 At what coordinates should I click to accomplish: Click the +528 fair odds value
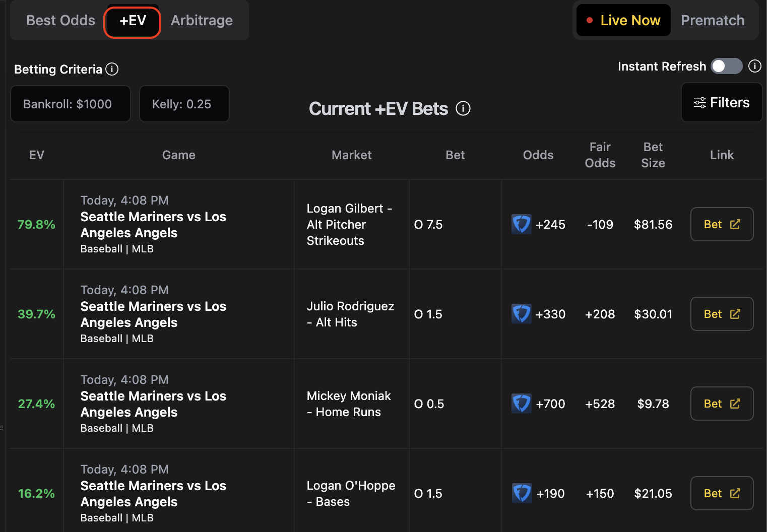(600, 404)
